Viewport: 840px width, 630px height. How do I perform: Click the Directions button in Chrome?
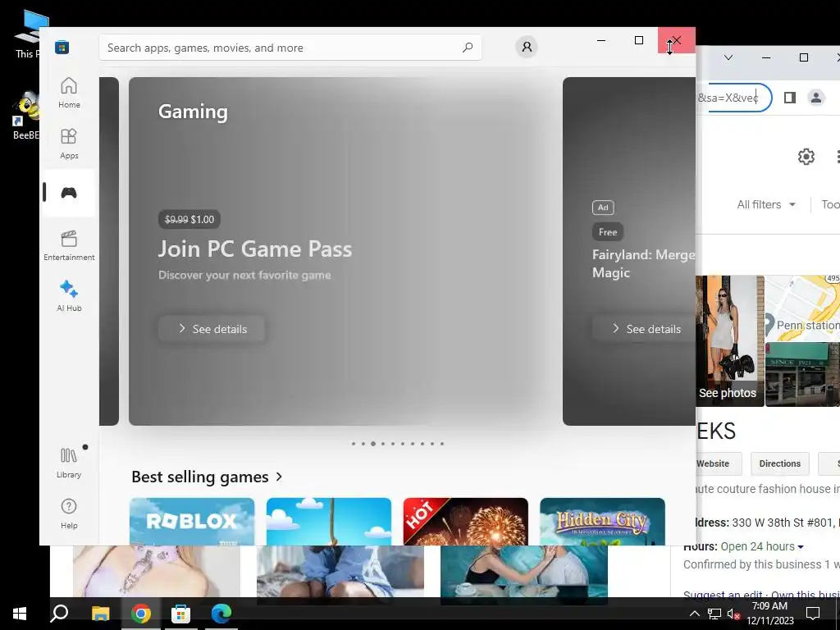coord(779,463)
